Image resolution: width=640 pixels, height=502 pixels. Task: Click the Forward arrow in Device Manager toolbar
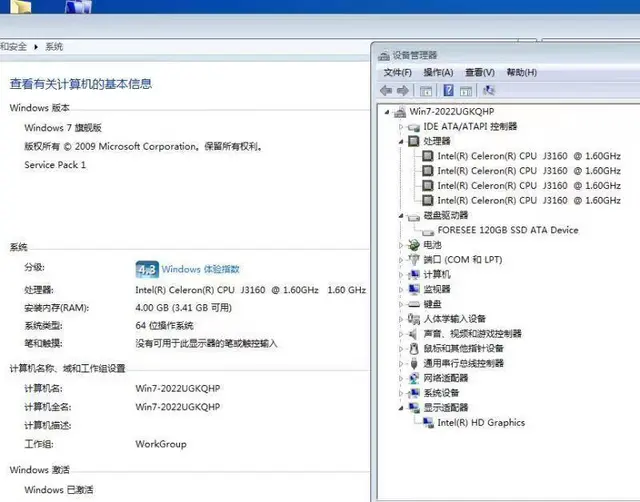point(403,90)
